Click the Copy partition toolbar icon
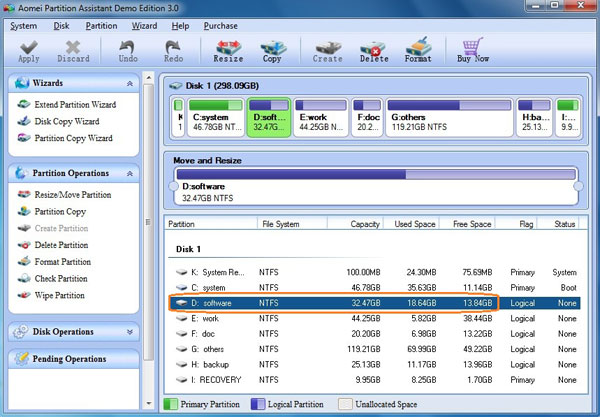Viewport: 600px width, 417px height. [271, 49]
